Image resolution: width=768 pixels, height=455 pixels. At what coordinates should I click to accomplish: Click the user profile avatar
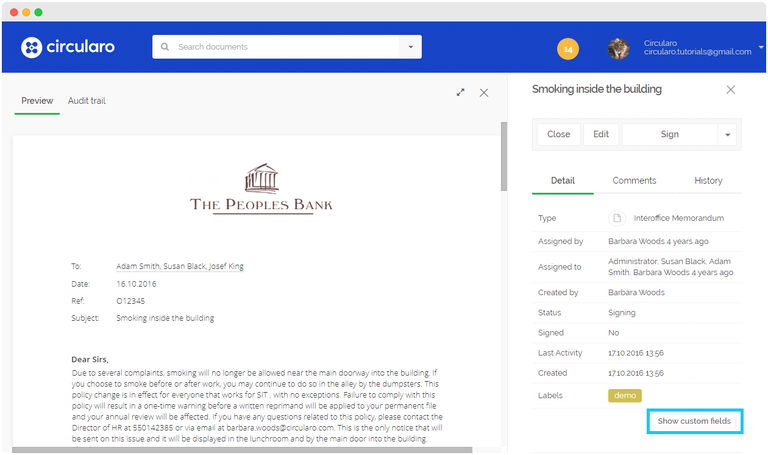coord(618,48)
